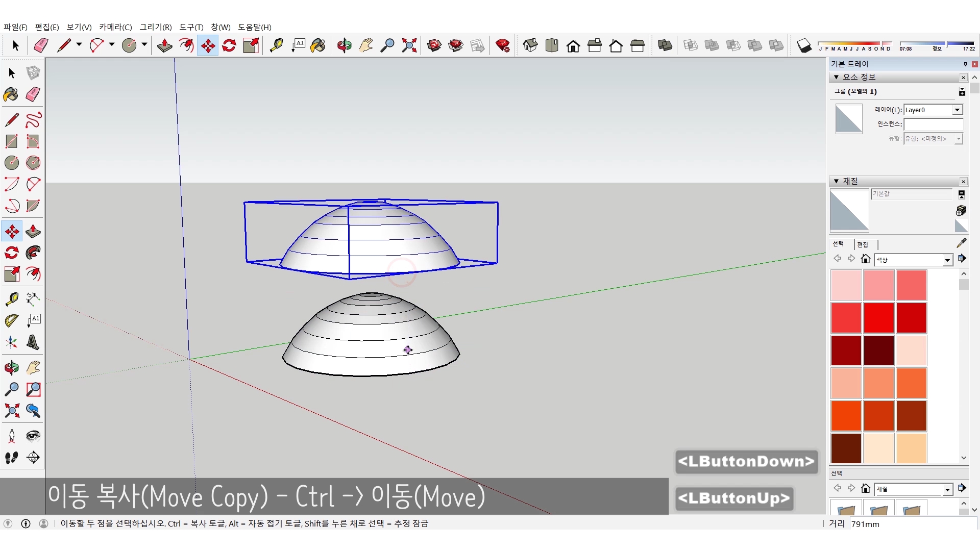Activate the Follow Me tool
This screenshot has height=551, width=980.
click(33, 253)
